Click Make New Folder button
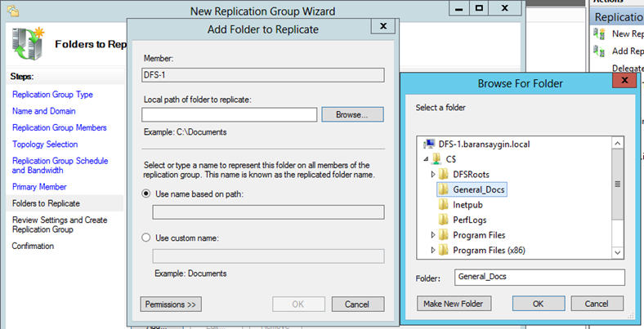Viewport: 644px width, 329px height. click(454, 304)
